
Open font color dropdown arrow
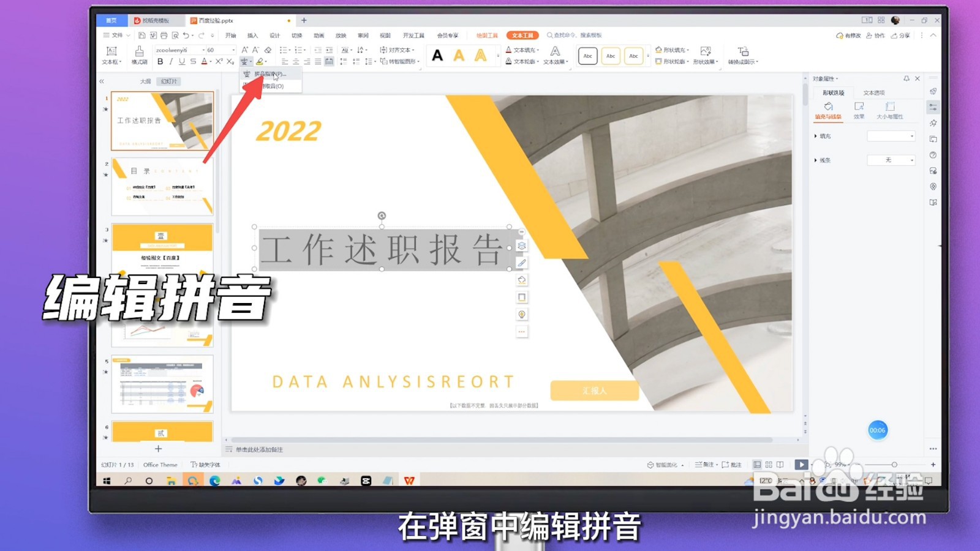[x=211, y=61]
